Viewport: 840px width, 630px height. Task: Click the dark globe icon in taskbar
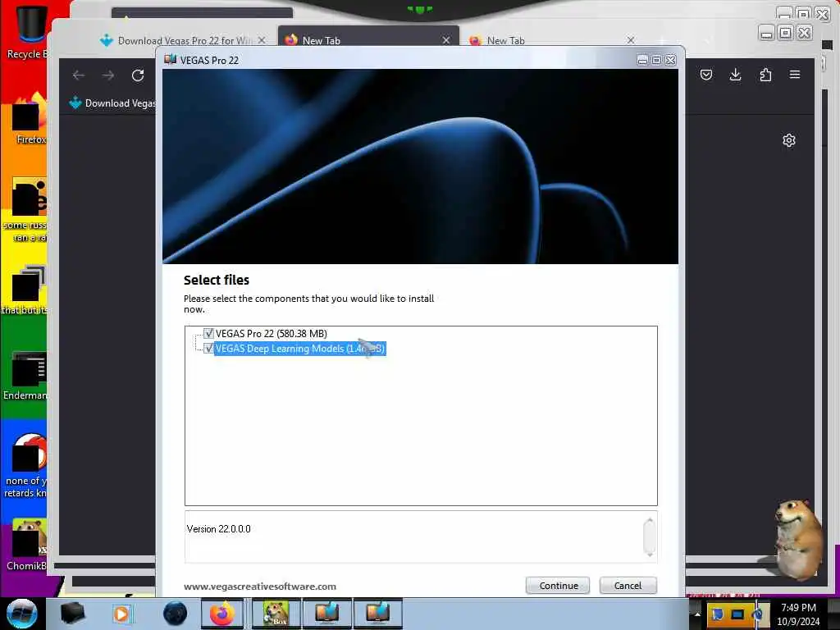[176, 614]
